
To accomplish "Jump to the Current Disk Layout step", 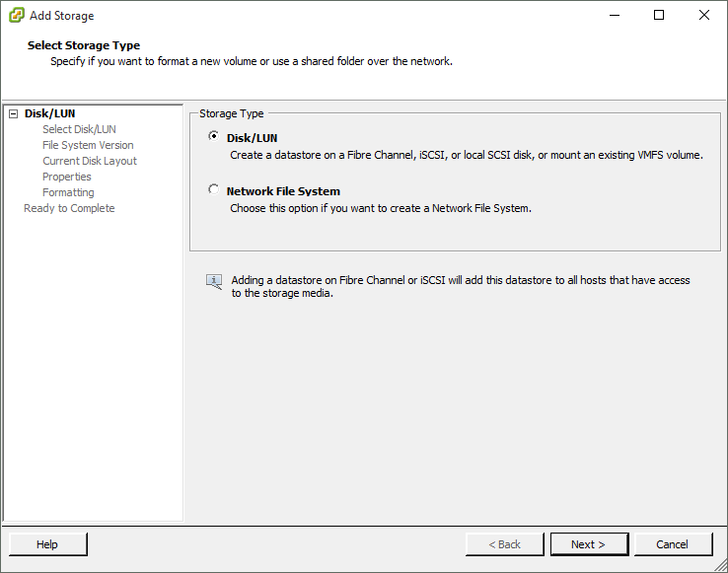I will (x=90, y=161).
